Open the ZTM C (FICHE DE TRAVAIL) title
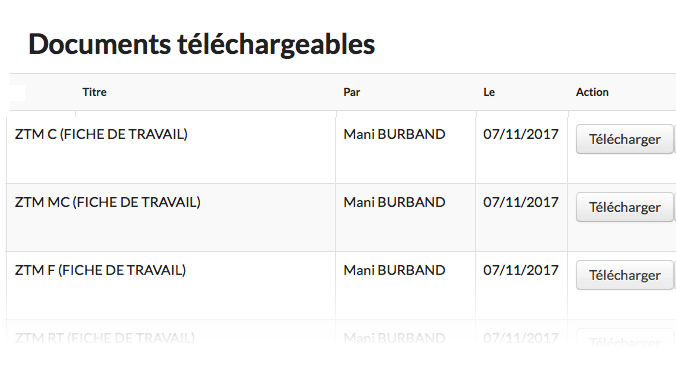The width and height of the screenshot is (676, 382). point(101,134)
